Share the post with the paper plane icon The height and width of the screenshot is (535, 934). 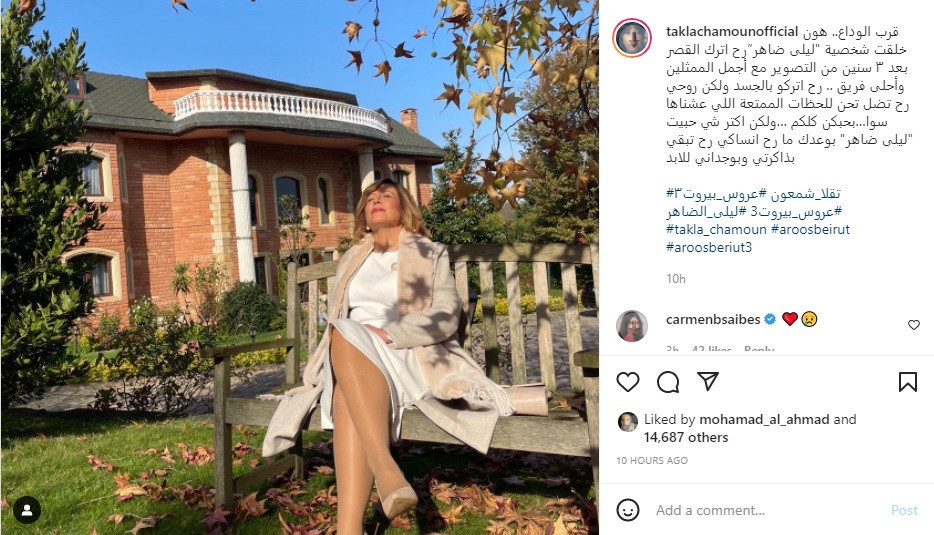tap(708, 381)
